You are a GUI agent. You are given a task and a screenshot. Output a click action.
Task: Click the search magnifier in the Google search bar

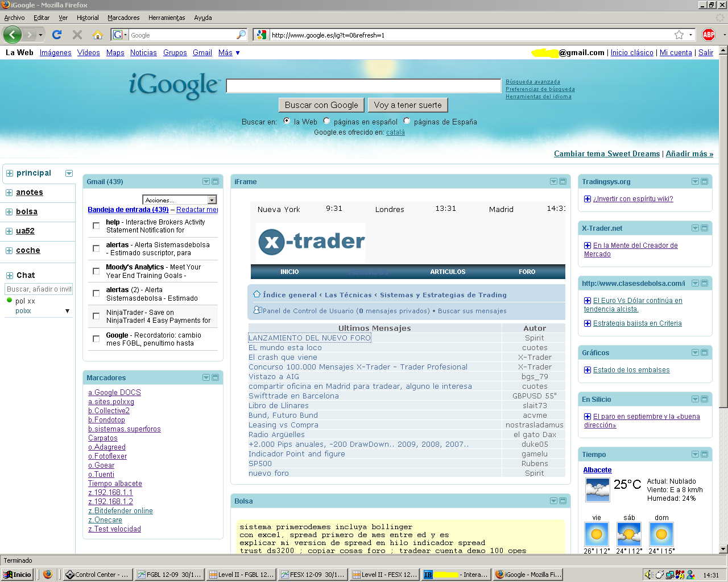point(241,35)
